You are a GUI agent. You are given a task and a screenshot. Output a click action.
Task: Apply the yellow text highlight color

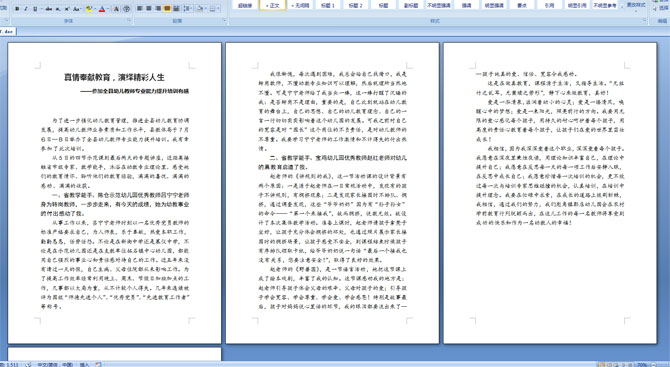click(x=89, y=9)
